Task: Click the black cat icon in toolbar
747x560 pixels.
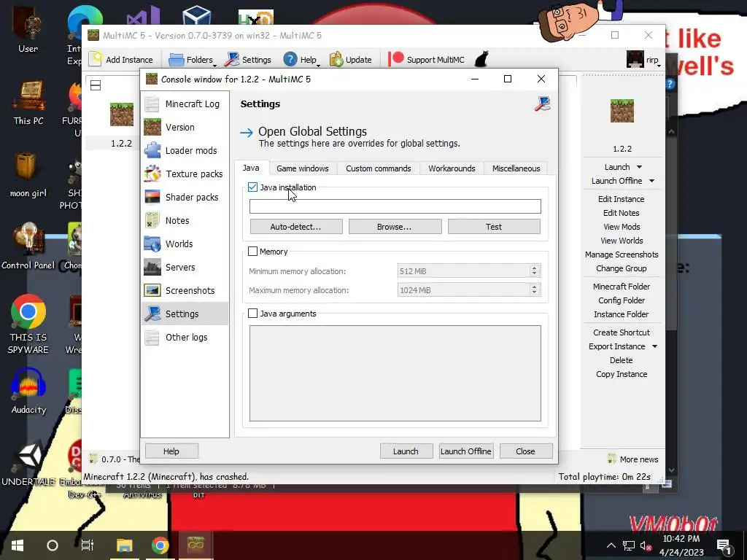Action: click(x=481, y=59)
